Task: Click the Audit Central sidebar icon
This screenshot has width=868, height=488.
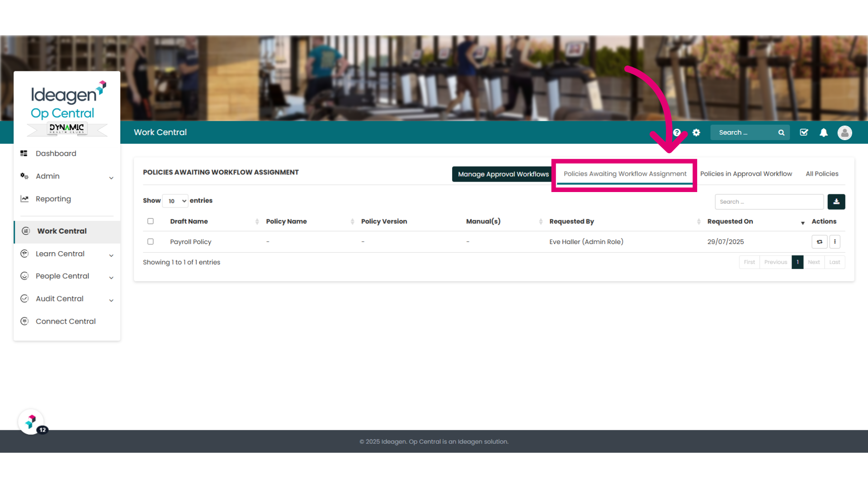Action: (x=24, y=299)
